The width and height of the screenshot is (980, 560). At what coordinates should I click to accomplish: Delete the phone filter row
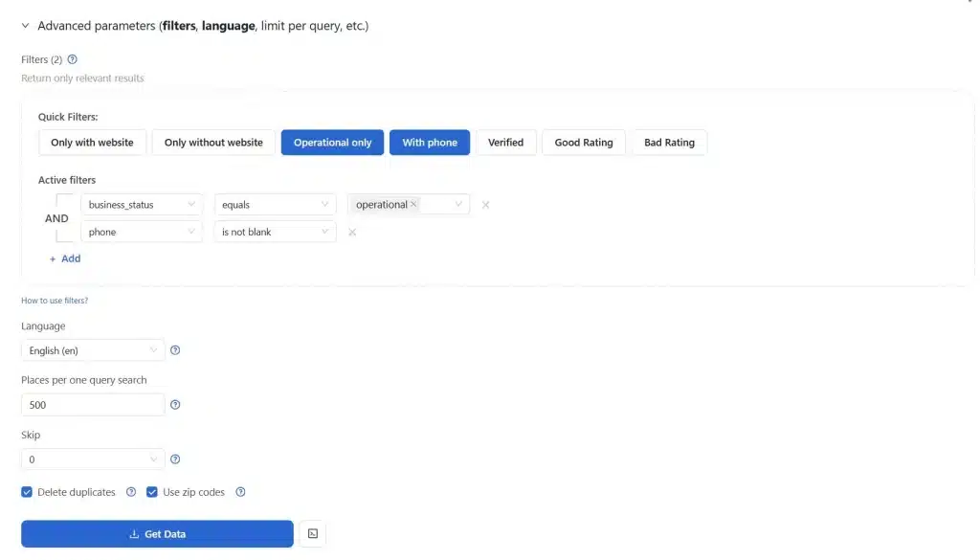tap(352, 232)
